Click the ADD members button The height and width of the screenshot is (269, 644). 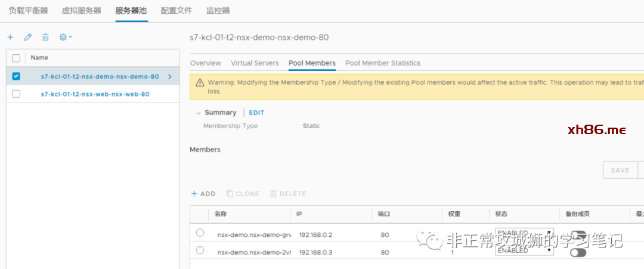[203, 194]
